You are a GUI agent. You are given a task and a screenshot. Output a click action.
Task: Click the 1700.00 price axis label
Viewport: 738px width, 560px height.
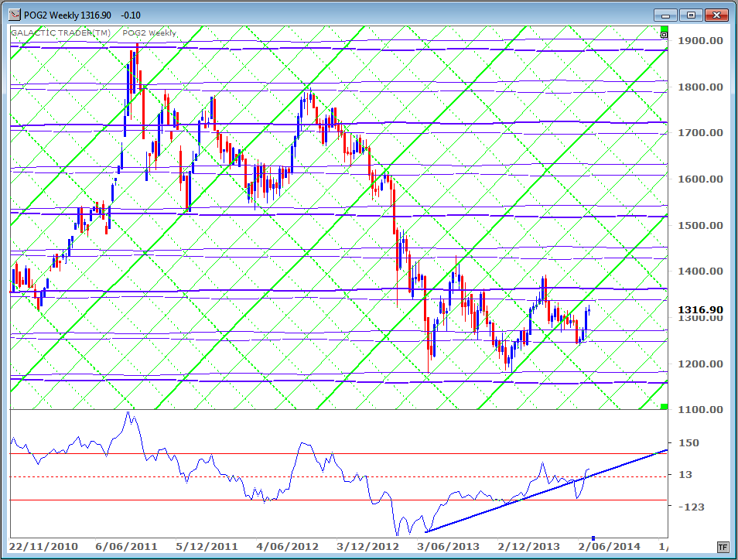(x=700, y=133)
